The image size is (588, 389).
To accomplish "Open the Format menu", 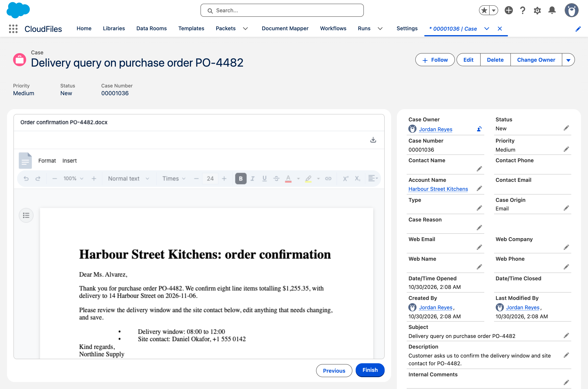I will coord(47,161).
